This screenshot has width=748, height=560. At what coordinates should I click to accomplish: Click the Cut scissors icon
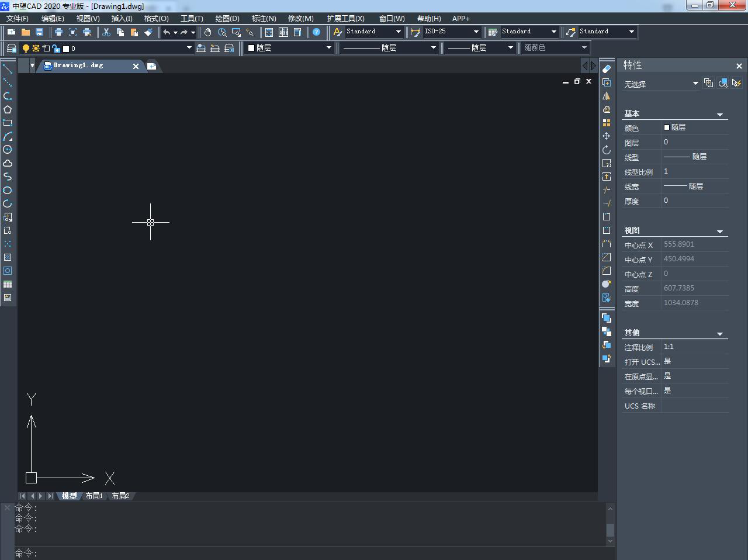click(106, 32)
